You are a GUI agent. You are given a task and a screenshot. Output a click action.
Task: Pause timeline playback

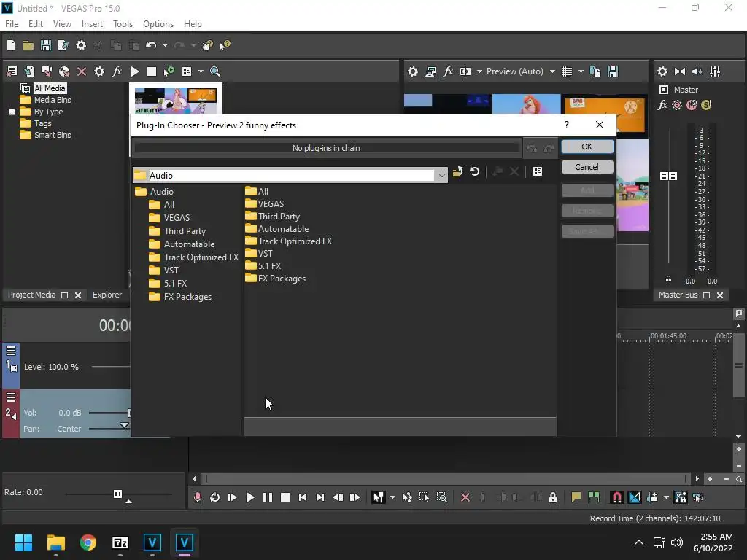(x=267, y=497)
